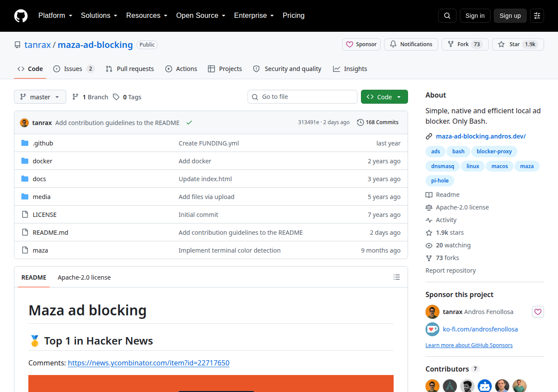
Task: Open the Hacker News comments link
Action: [x=149, y=363]
